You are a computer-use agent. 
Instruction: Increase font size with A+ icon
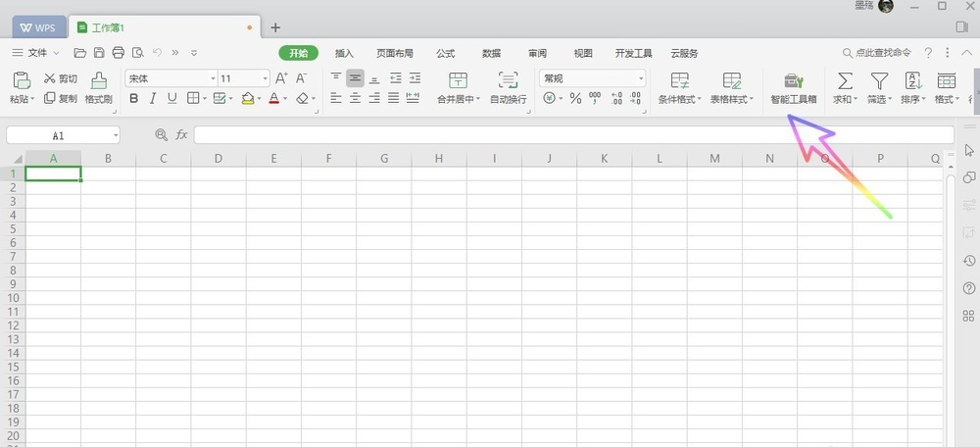pyautogui.click(x=282, y=78)
